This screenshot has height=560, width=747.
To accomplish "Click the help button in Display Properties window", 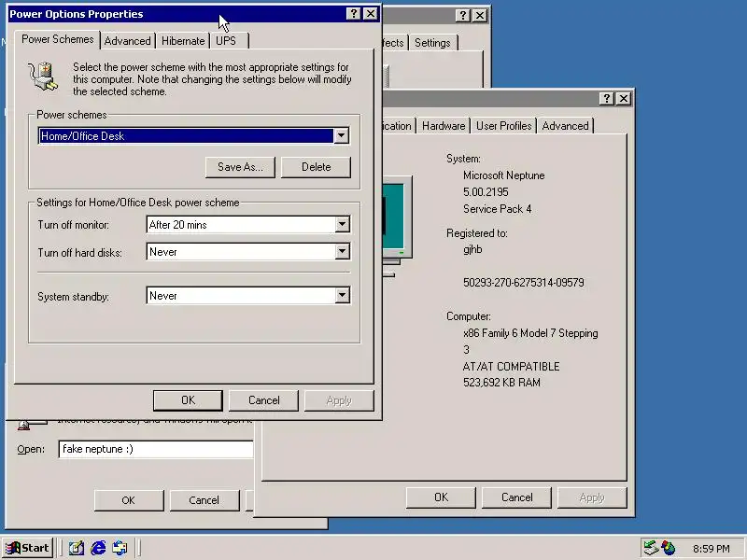I will (462, 16).
